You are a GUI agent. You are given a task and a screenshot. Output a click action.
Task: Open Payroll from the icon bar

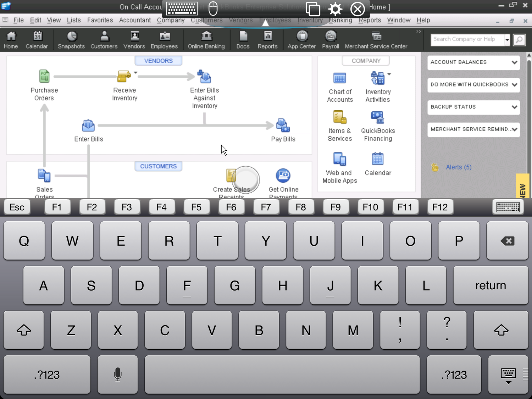331,40
